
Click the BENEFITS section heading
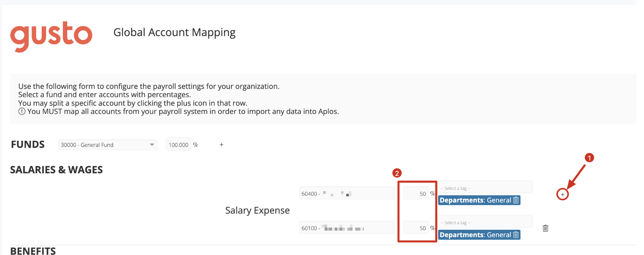pos(33,251)
